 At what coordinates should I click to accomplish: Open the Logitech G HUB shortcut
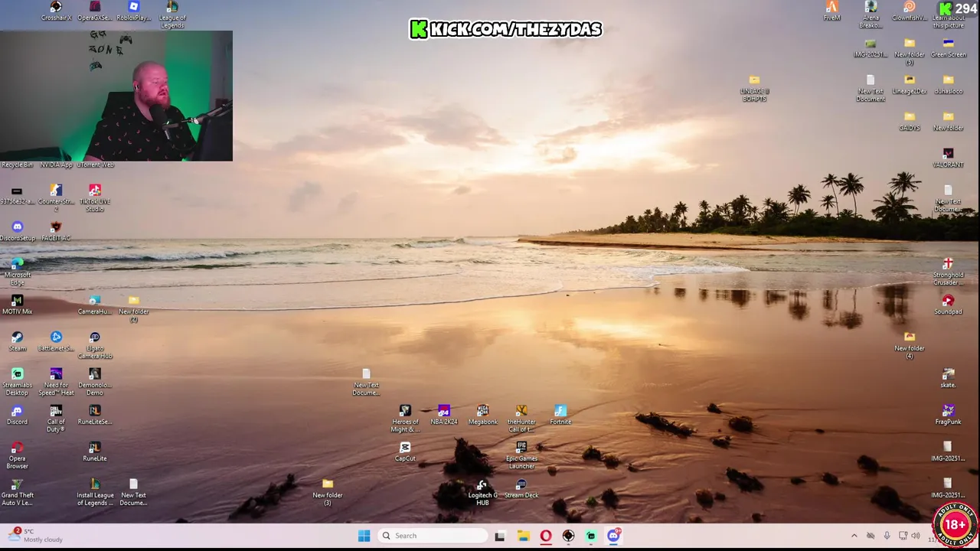tap(483, 491)
